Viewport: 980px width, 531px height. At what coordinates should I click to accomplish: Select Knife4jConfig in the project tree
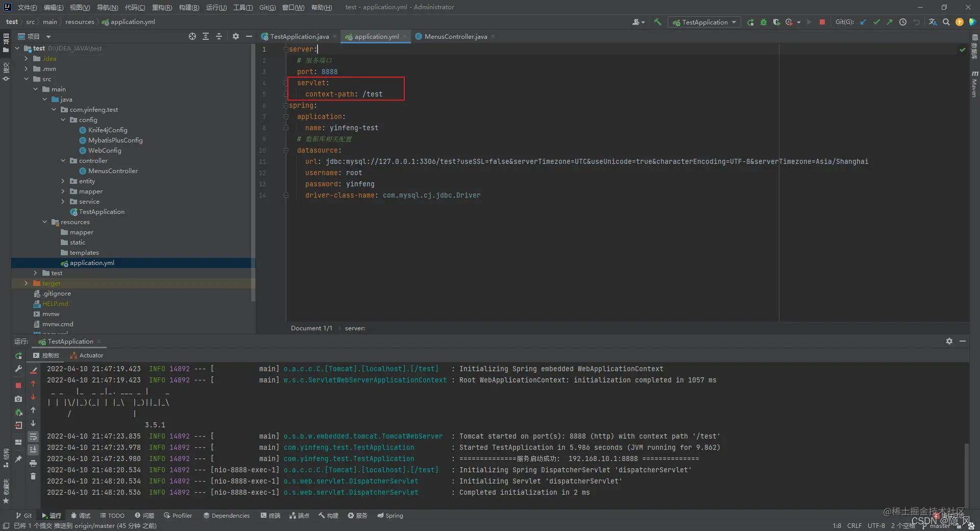click(x=107, y=130)
